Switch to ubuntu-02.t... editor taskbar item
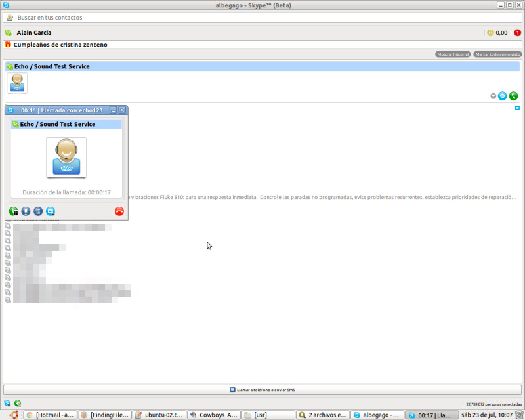Screen dimensions: 525x420 click(x=159, y=415)
